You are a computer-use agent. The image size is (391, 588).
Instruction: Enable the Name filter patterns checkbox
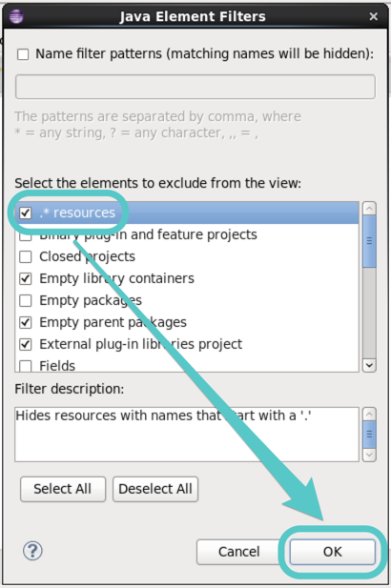(x=23, y=54)
